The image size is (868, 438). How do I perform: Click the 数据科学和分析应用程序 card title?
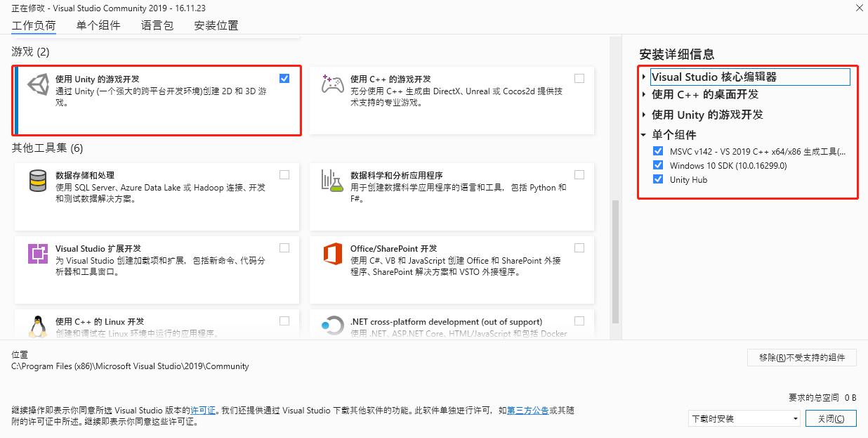(x=397, y=175)
